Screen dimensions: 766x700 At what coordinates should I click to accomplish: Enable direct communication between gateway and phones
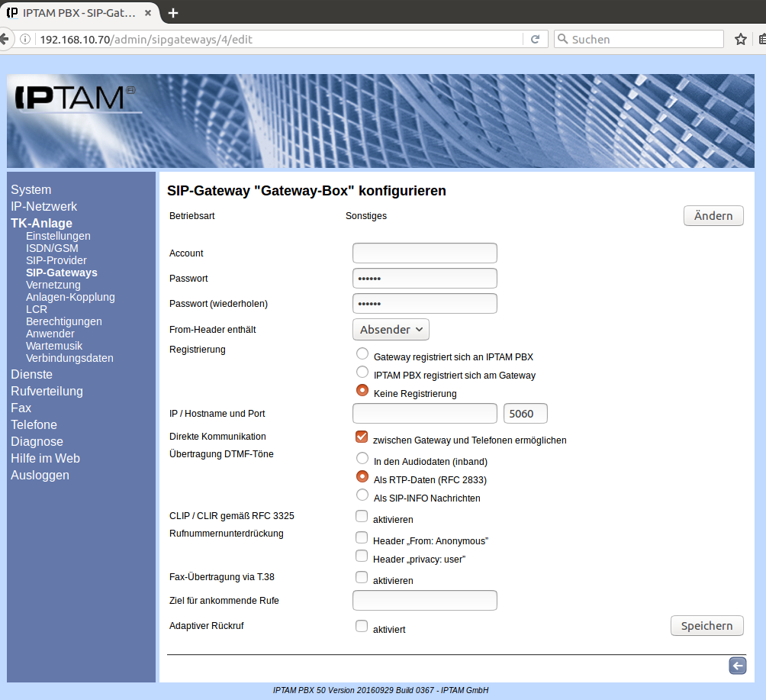click(362, 437)
